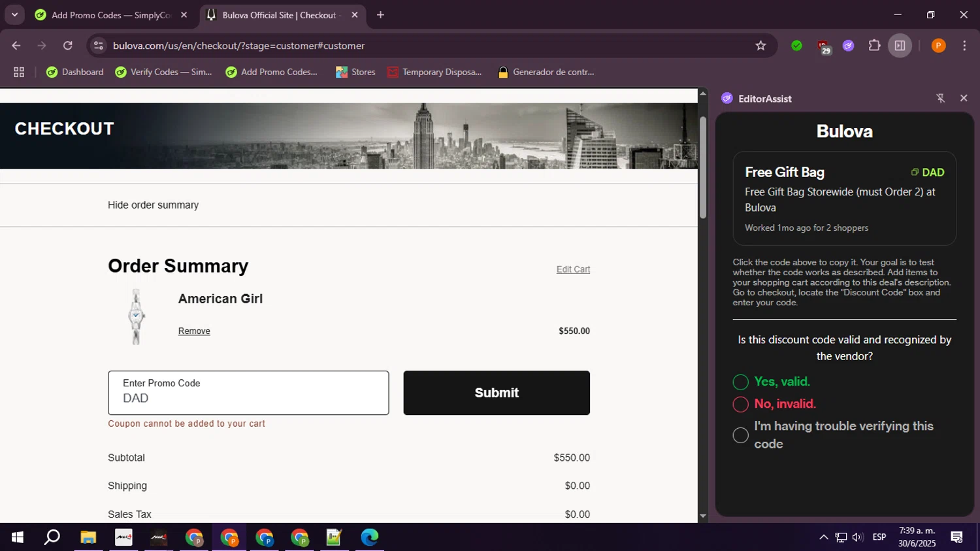The width and height of the screenshot is (980, 551).
Task: Show hidden system tray icons
Action: tap(823, 537)
